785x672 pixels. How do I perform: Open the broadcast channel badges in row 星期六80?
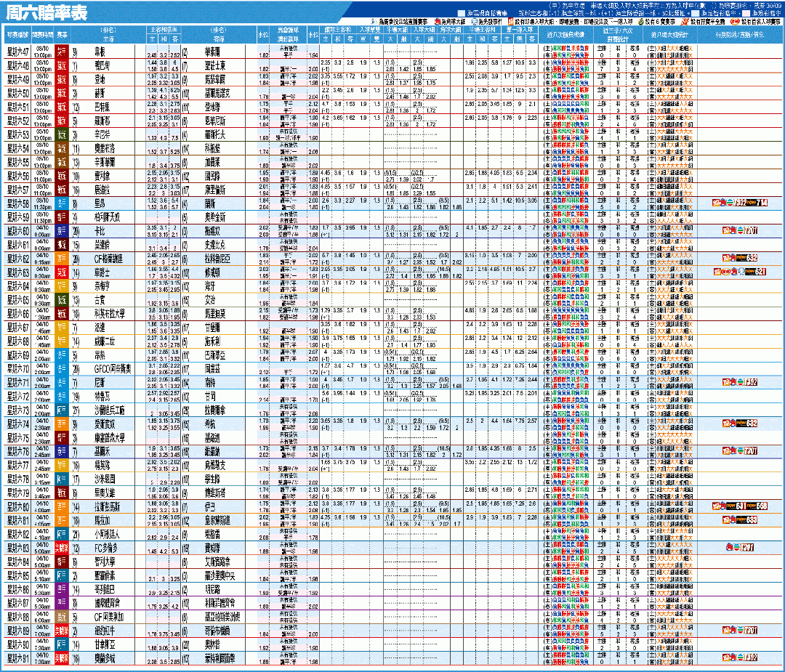(x=740, y=506)
